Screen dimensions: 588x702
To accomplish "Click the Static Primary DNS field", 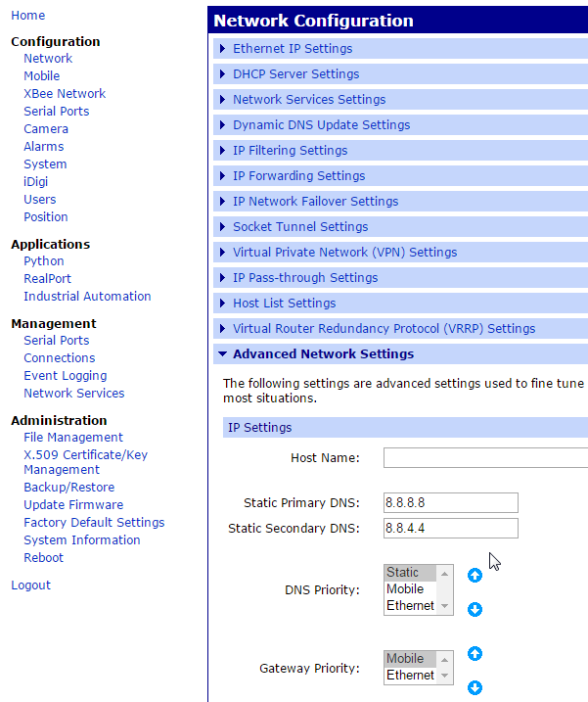I will 450,503.
